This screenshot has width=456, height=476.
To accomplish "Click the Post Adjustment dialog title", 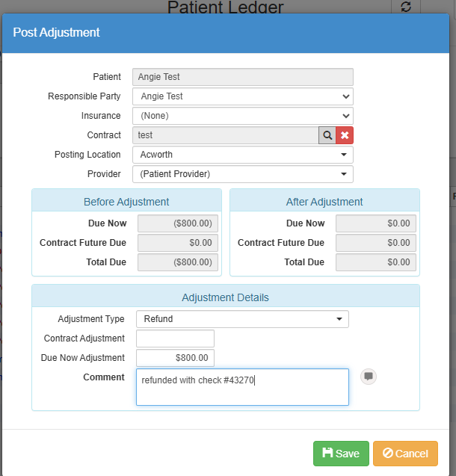I will click(56, 32).
